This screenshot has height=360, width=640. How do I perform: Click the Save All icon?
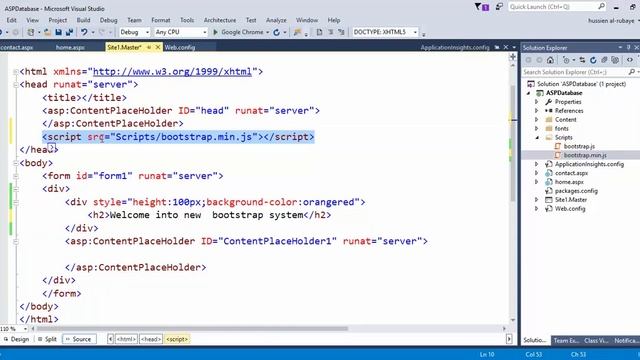point(69,32)
